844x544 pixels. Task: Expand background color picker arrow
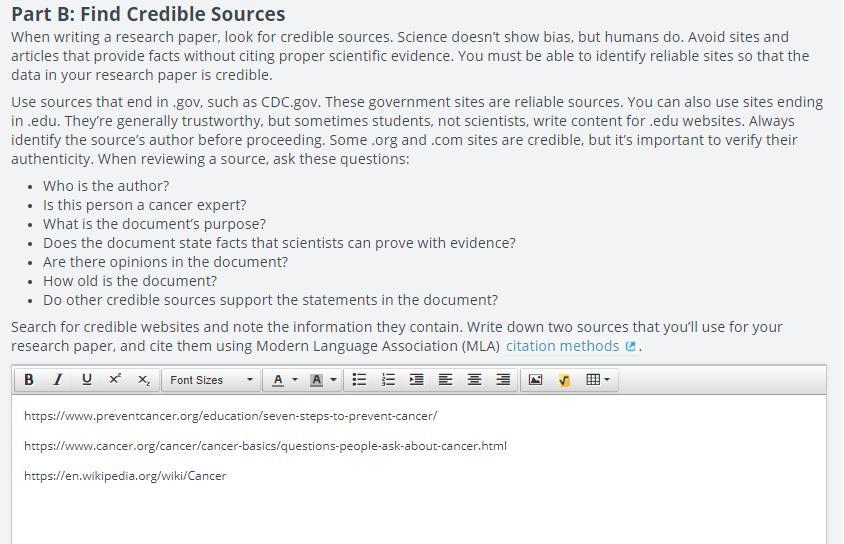tap(334, 380)
